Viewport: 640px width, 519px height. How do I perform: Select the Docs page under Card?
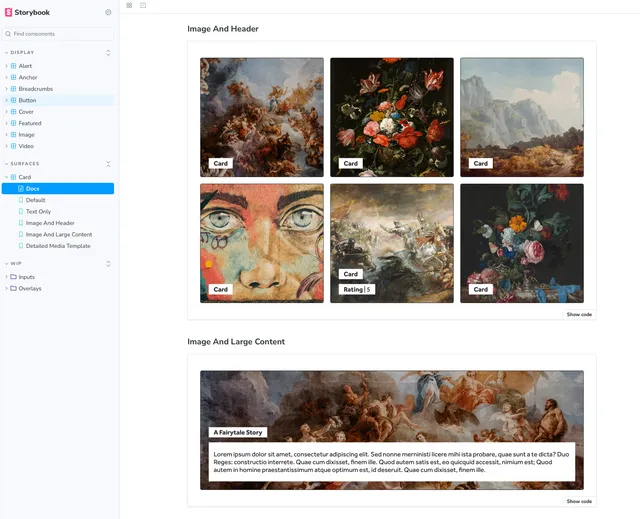(x=58, y=189)
